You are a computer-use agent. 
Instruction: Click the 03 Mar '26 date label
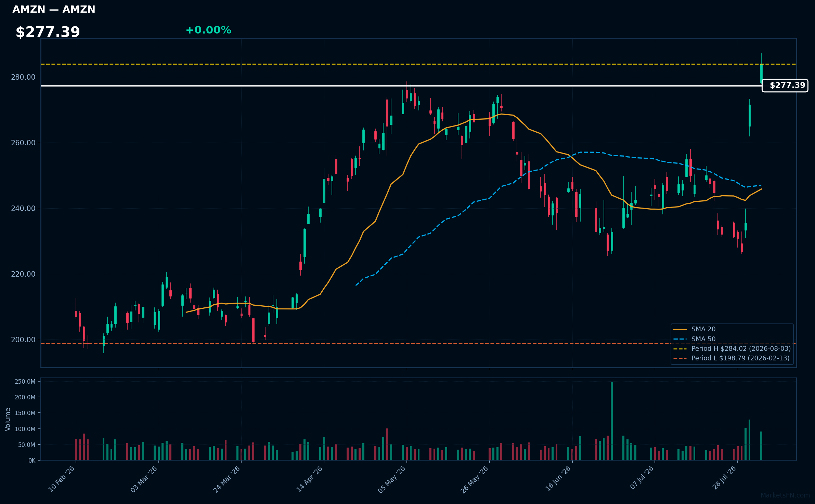(144, 479)
